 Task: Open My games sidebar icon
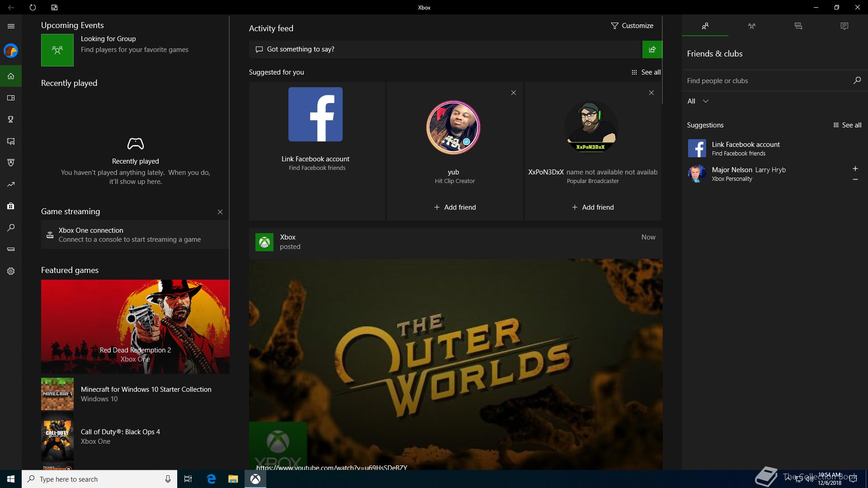[11, 98]
